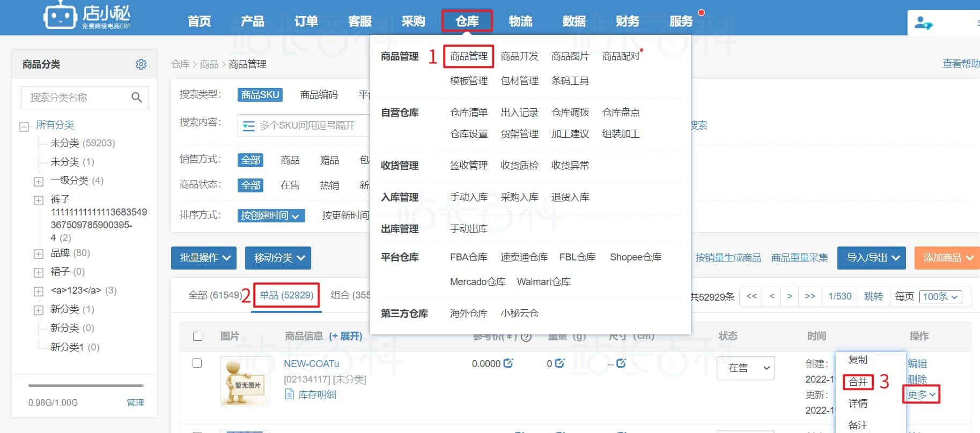Image resolution: width=980 pixels, height=433 pixels.
Task: Click the edit icon next to weight 0
Action: [559, 363]
